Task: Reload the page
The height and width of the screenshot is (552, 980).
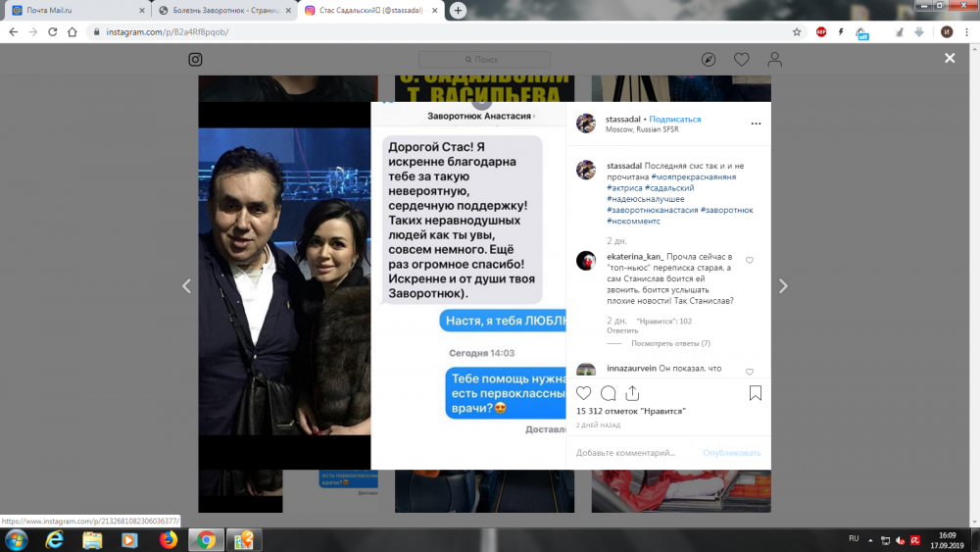Action: (x=53, y=32)
